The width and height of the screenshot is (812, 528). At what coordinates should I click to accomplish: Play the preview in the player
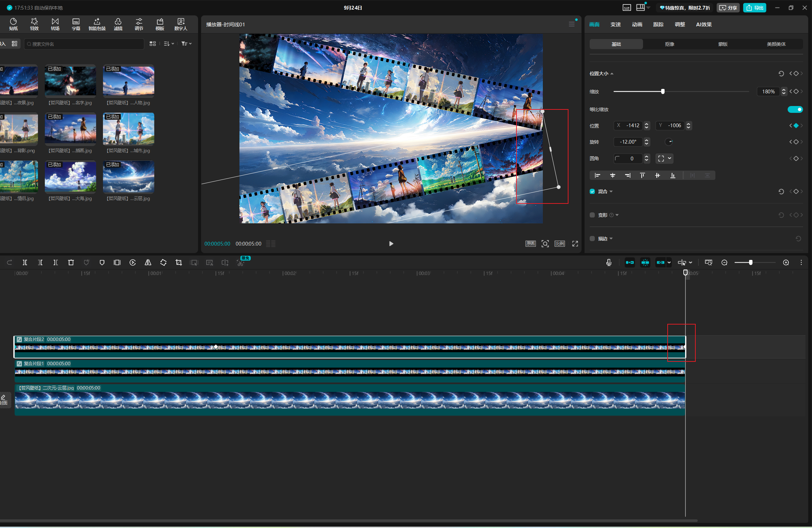pos(391,243)
